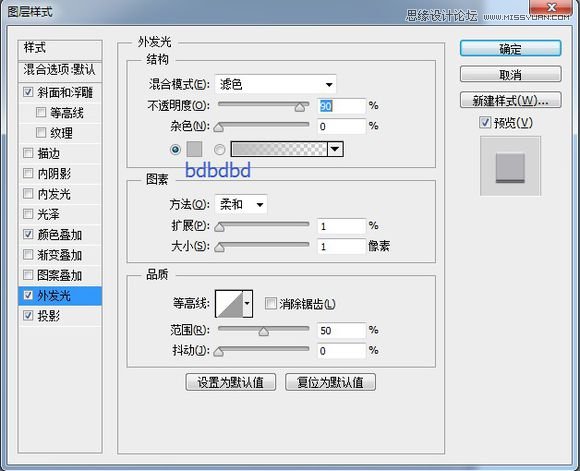Click the 大小 pixel value field

tap(341, 246)
